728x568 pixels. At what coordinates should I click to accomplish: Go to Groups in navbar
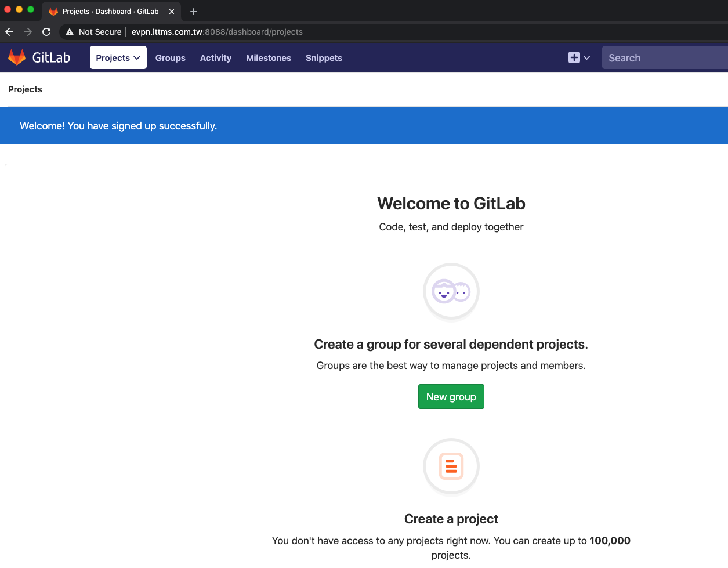click(171, 58)
